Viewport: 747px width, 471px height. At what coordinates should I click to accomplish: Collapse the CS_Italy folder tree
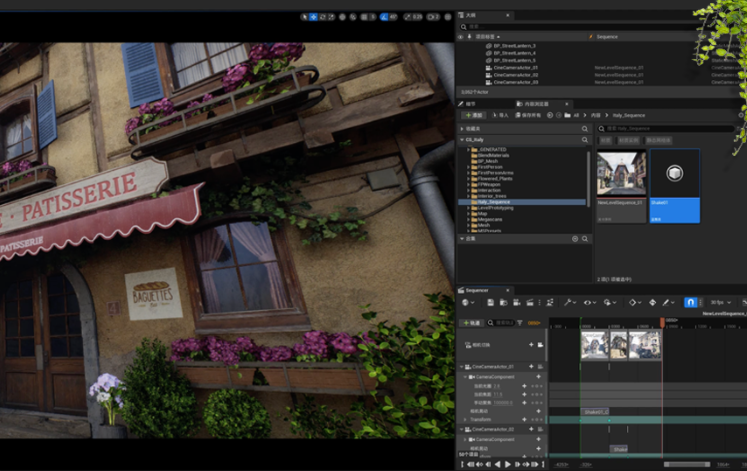462,140
